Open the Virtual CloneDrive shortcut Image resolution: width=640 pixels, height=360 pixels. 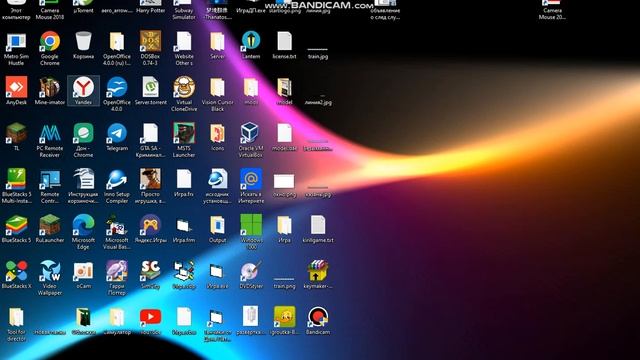pyautogui.click(x=184, y=94)
